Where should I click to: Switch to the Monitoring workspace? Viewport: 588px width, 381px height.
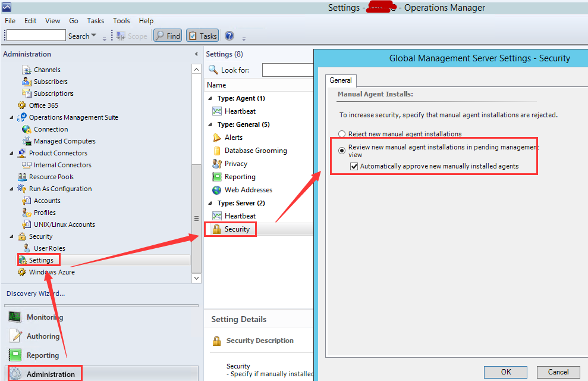point(44,317)
